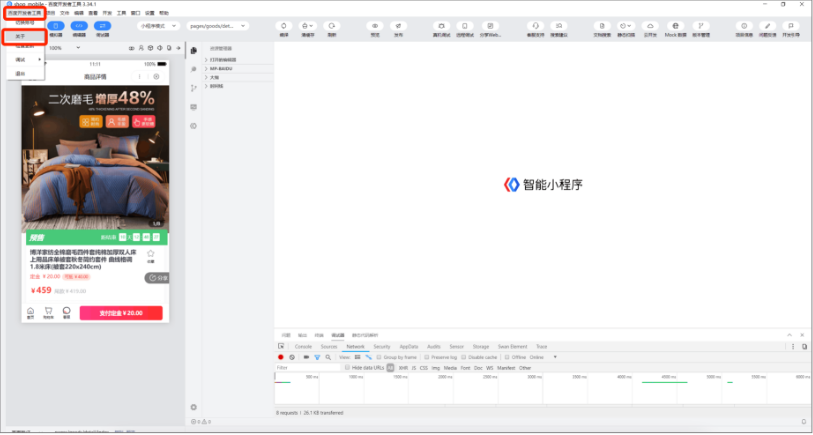Switch to the AppData tab
The image size is (813, 435).
tap(409, 346)
